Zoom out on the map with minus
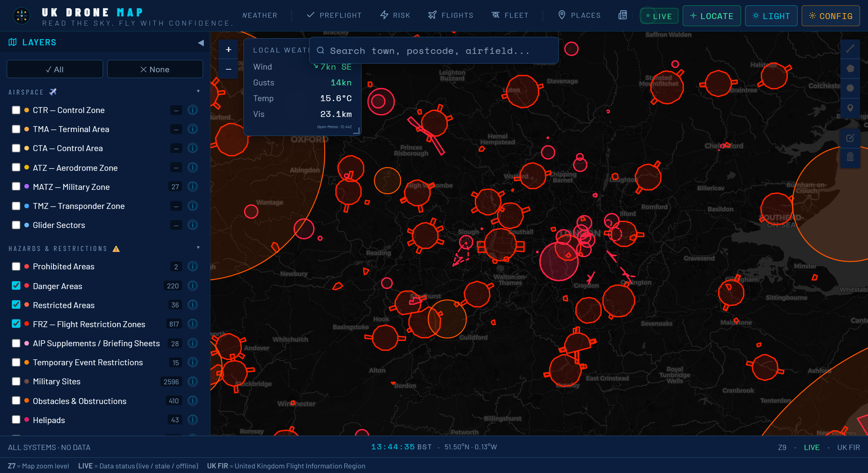 [229, 69]
